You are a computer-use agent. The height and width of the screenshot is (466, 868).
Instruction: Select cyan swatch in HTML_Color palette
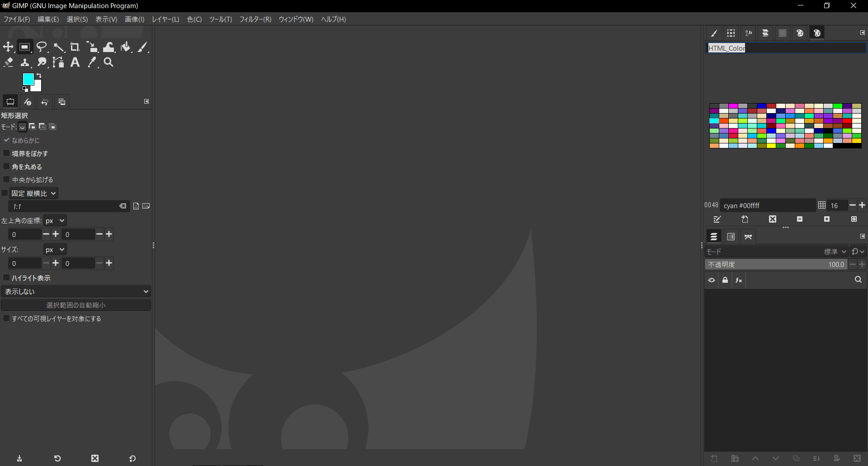(x=714, y=121)
